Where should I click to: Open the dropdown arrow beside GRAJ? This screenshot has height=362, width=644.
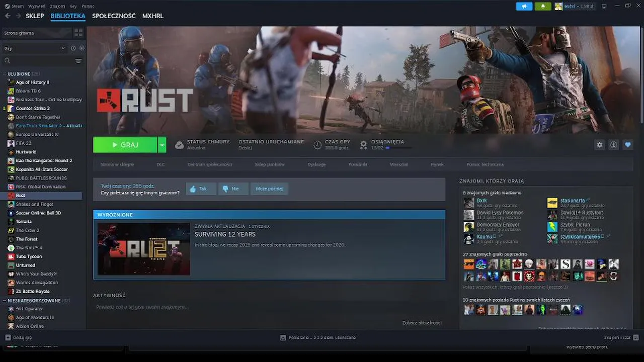(162, 145)
